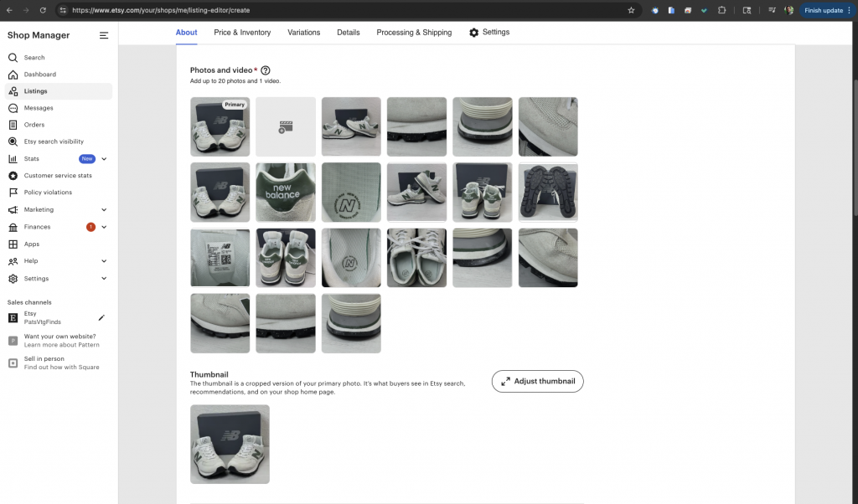Click the Finish update button in Chrome

point(823,10)
